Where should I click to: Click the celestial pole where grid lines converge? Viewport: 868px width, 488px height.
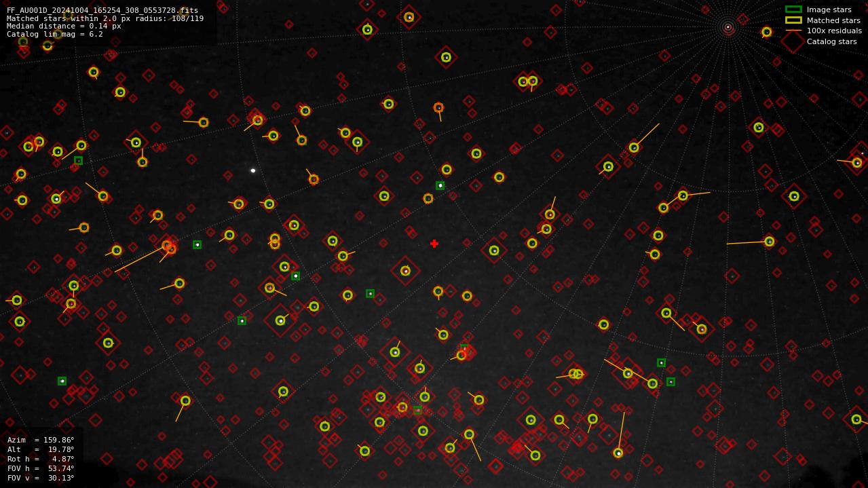click(728, 27)
